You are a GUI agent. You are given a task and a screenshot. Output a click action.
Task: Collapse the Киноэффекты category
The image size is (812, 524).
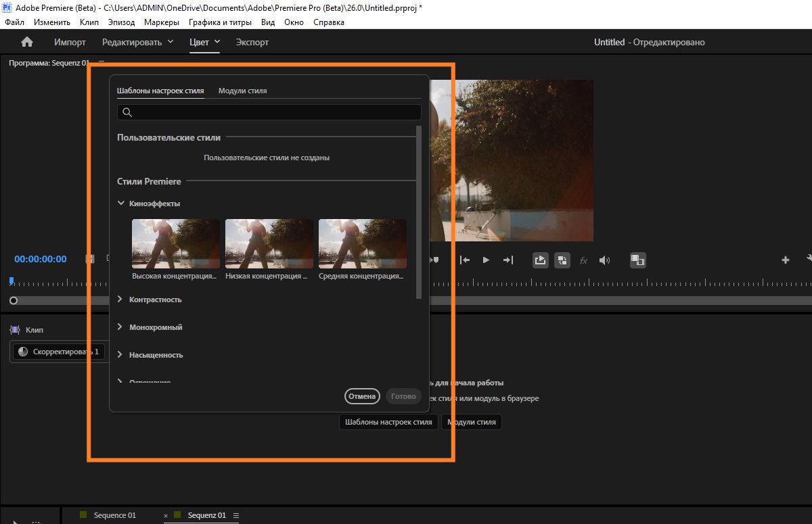pos(121,204)
